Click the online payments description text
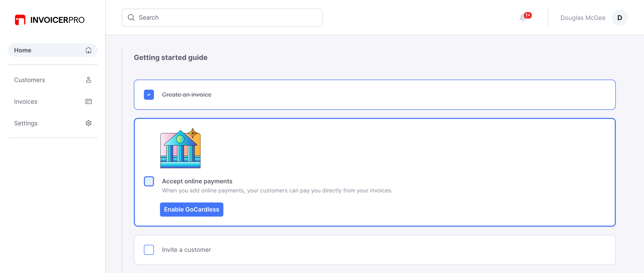Image resolution: width=644 pixels, height=273 pixels. coord(277,191)
